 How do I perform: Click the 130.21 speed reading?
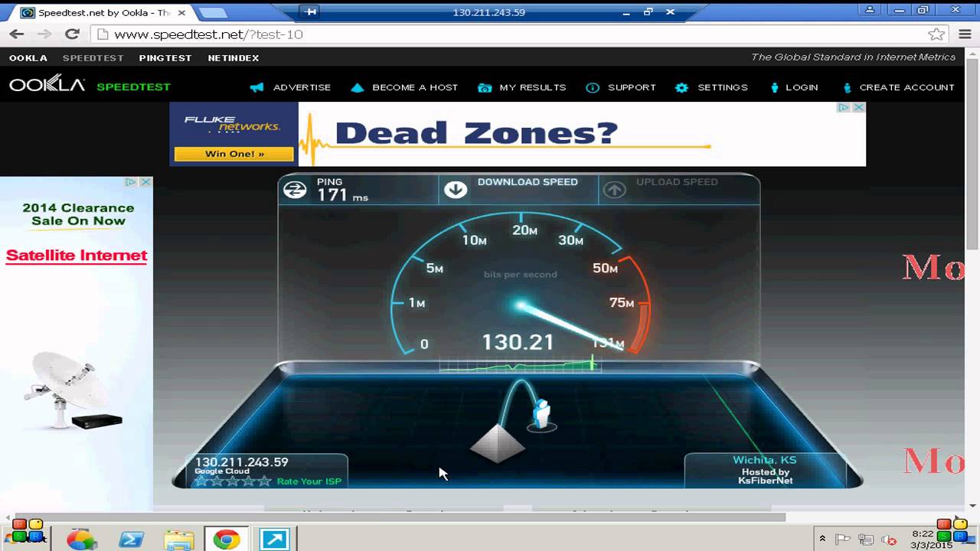518,342
